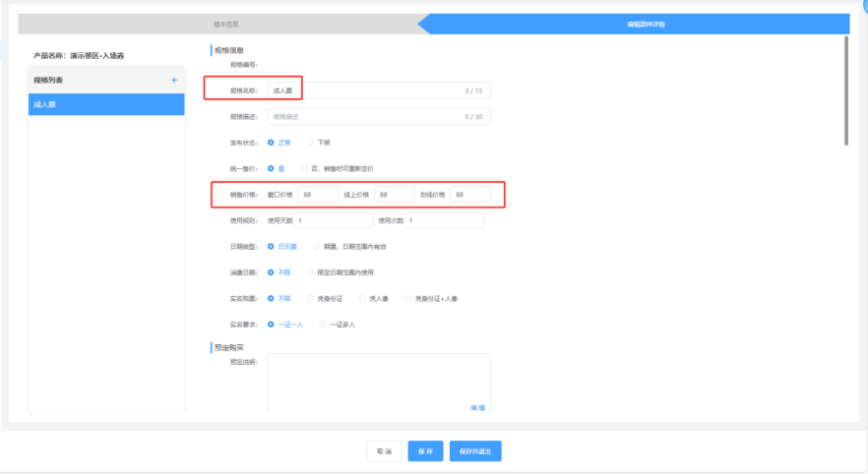Click the 规格名称 input field

(x=378, y=90)
